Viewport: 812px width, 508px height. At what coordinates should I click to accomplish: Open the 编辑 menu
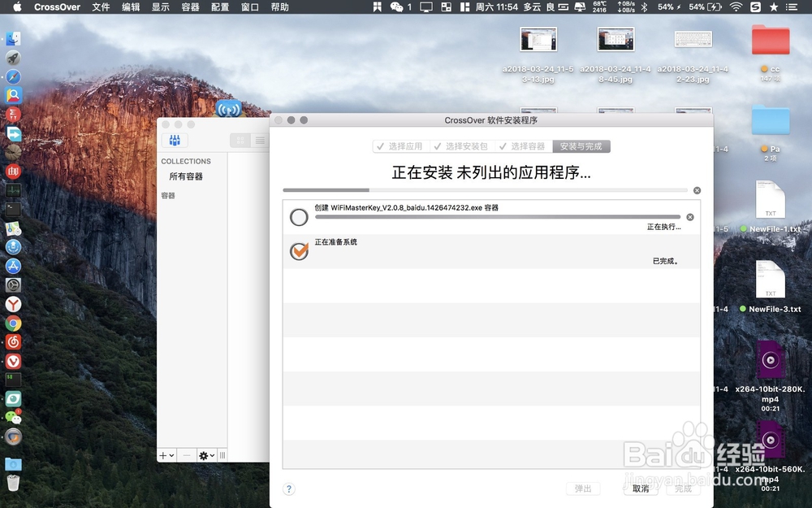pyautogui.click(x=131, y=7)
